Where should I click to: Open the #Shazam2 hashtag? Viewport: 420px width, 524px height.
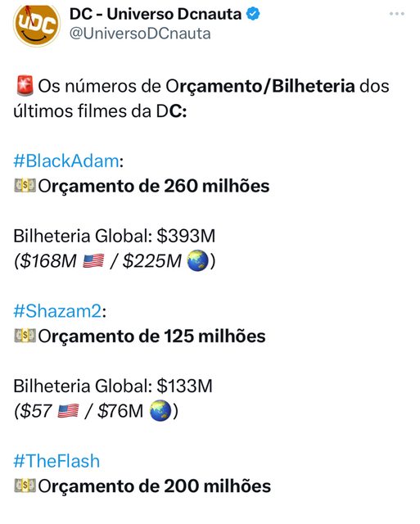[x=57, y=311]
